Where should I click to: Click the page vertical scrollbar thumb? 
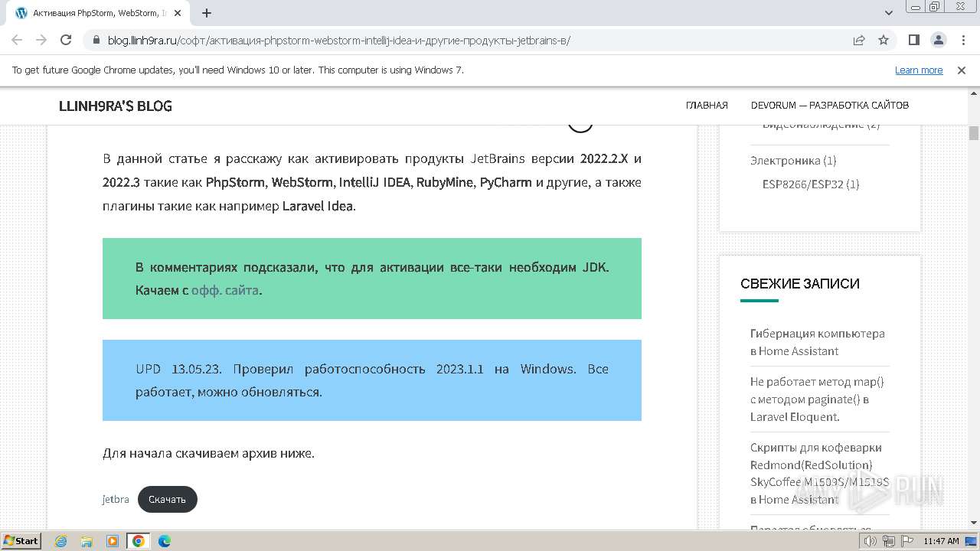point(974,133)
